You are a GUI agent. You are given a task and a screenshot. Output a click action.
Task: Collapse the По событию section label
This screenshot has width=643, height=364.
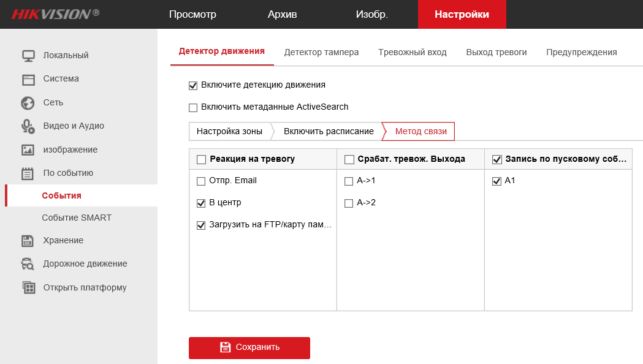click(x=69, y=173)
